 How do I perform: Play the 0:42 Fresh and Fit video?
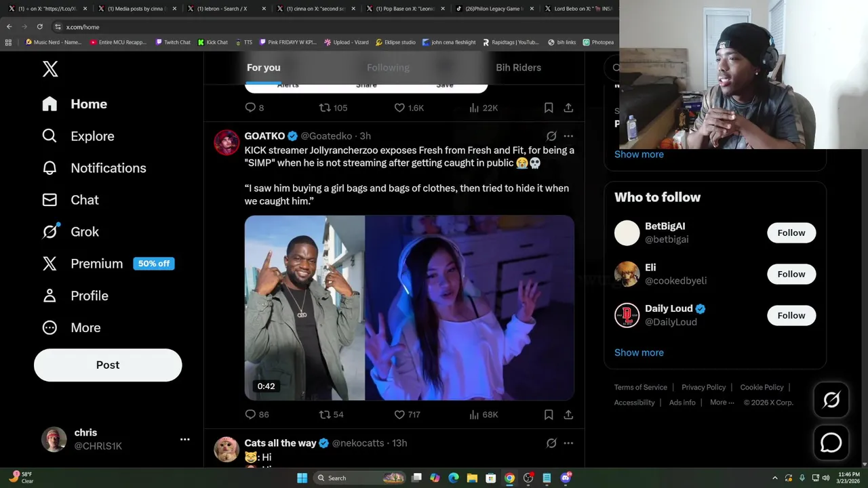(409, 308)
